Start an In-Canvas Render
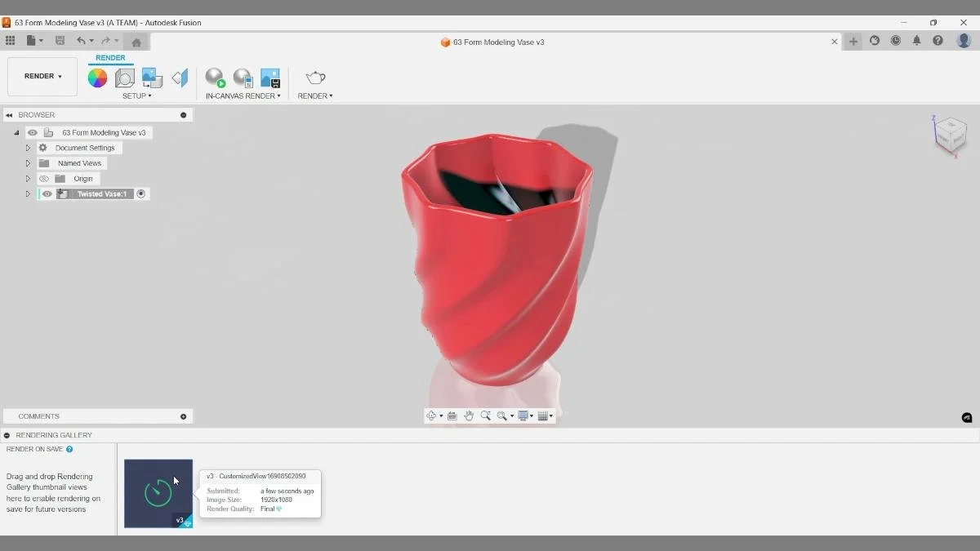Image resolution: width=980 pixels, height=551 pixels. [x=215, y=79]
